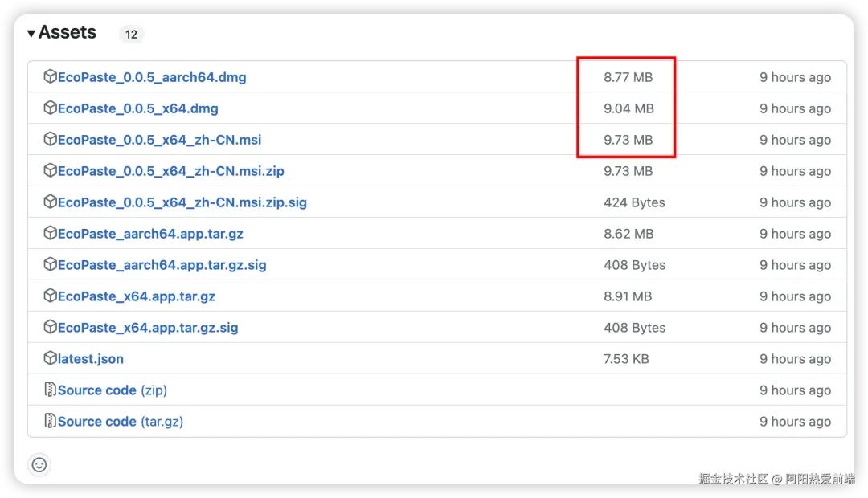Screen dimensions: 868x498
Task: Select the 7.53 KB file size text
Action: tap(626, 358)
